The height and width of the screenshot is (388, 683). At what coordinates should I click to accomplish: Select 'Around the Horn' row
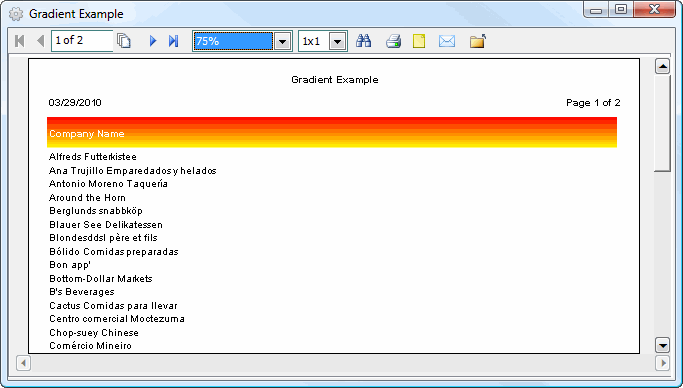(x=87, y=198)
